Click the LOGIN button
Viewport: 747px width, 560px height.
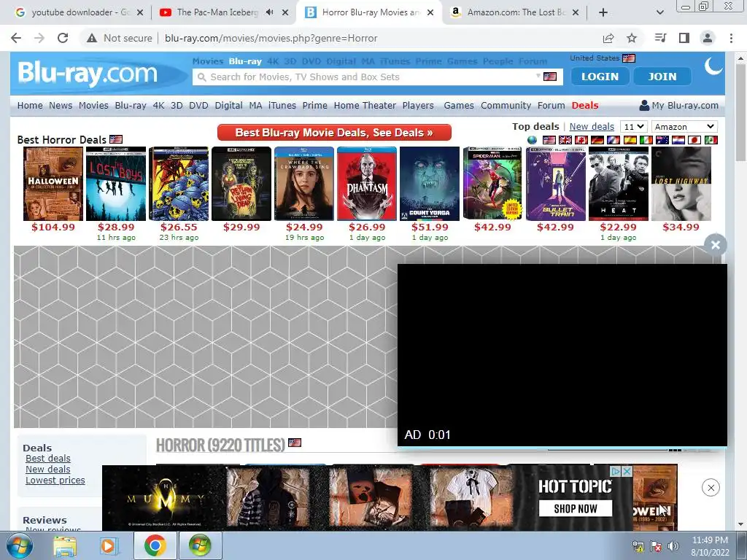coord(600,76)
